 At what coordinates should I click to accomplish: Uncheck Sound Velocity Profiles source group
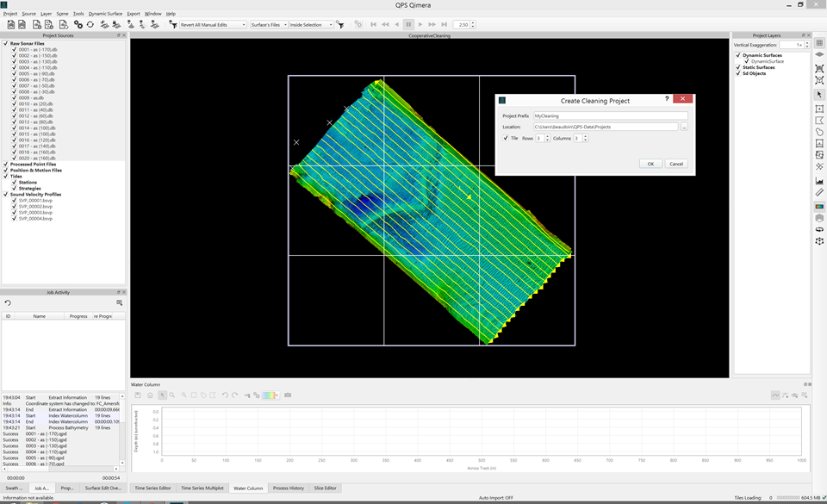[6, 195]
